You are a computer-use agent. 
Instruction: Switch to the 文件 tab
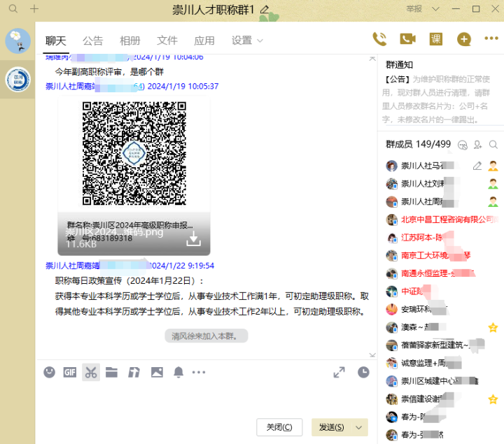(167, 41)
